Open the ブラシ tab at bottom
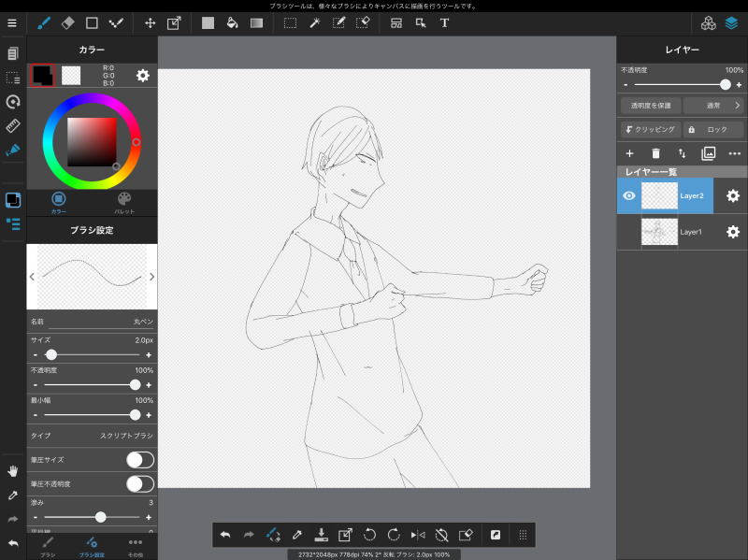 (x=48, y=546)
